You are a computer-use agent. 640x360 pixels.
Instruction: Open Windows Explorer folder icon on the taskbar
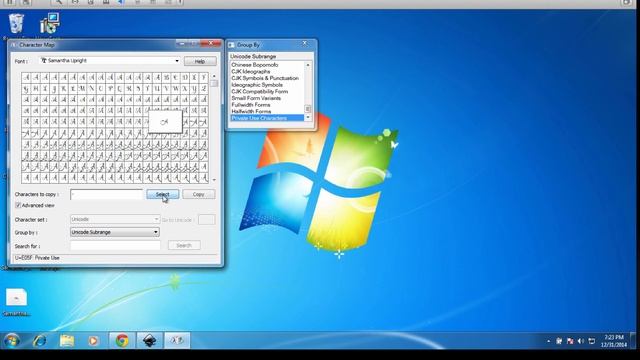click(x=67, y=340)
